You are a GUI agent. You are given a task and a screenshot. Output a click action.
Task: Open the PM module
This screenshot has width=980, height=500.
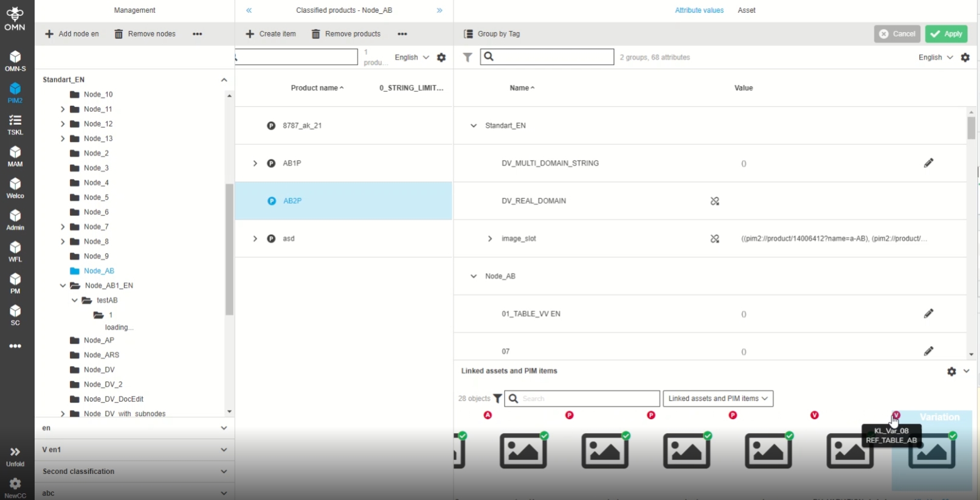(15, 283)
